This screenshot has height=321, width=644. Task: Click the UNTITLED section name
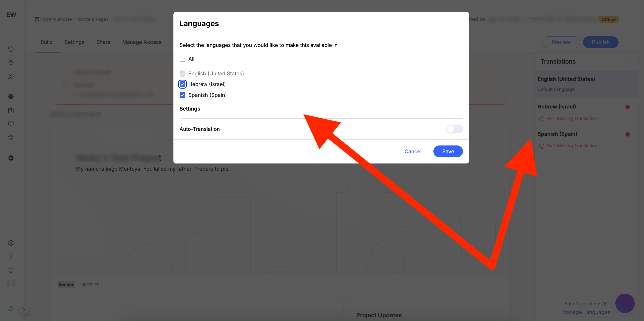tap(90, 285)
